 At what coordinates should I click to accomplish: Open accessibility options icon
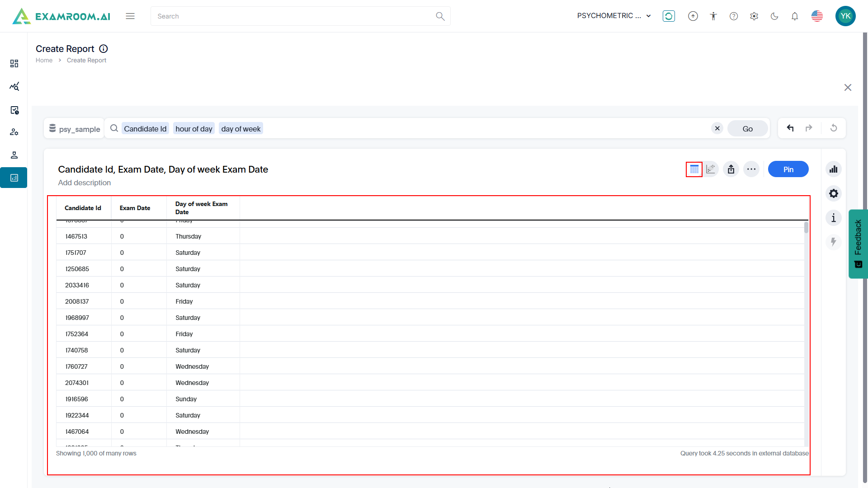tap(713, 16)
